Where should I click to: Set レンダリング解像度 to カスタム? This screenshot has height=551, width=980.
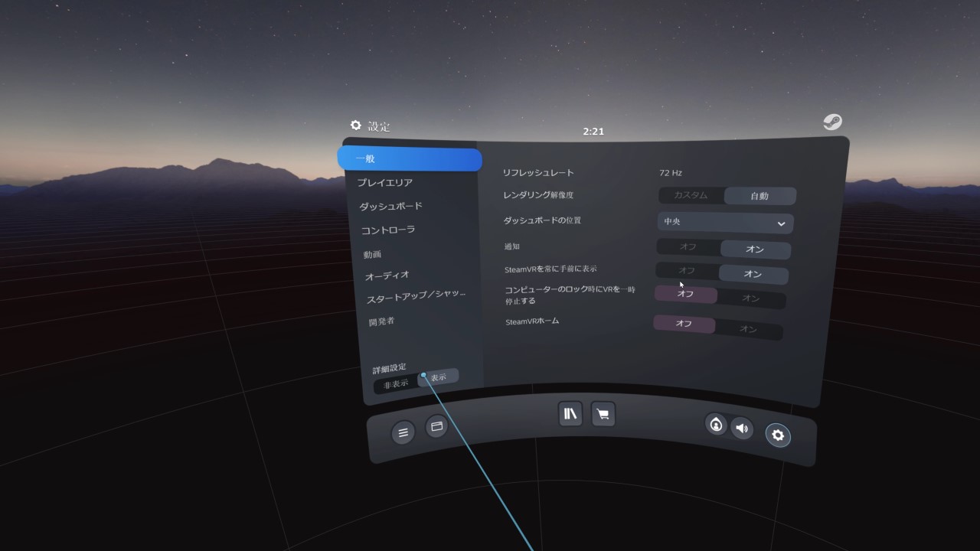[691, 195]
